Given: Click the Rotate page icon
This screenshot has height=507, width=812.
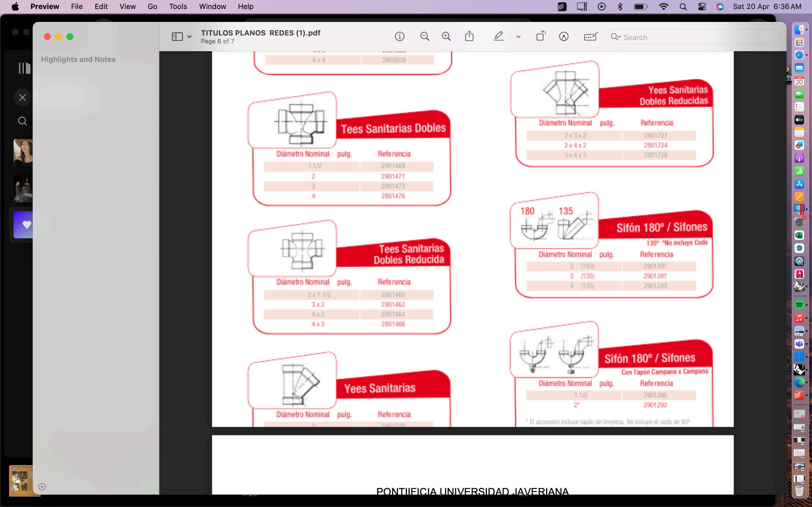Looking at the screenshot, I should click(x=541, y=36).
